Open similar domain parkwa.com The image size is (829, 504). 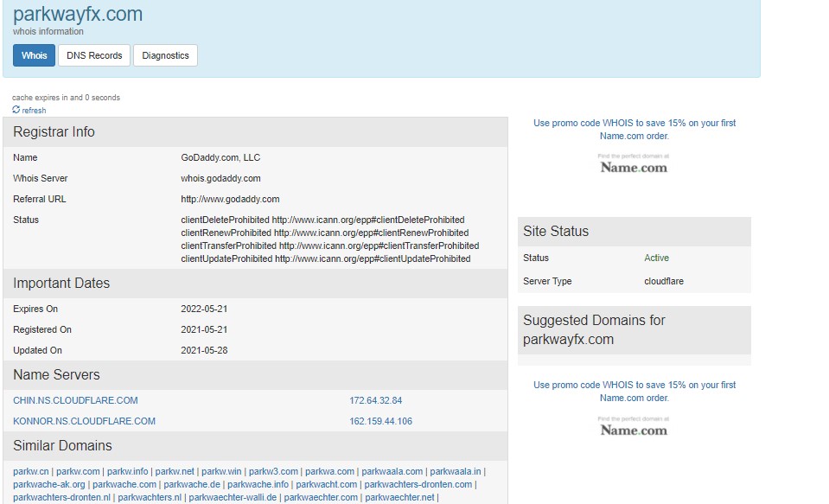[329, 471]
